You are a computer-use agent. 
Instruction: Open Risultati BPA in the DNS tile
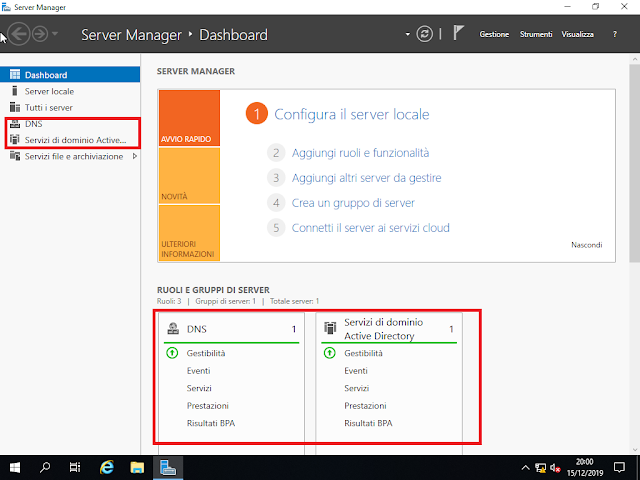(x=211, y=423)
